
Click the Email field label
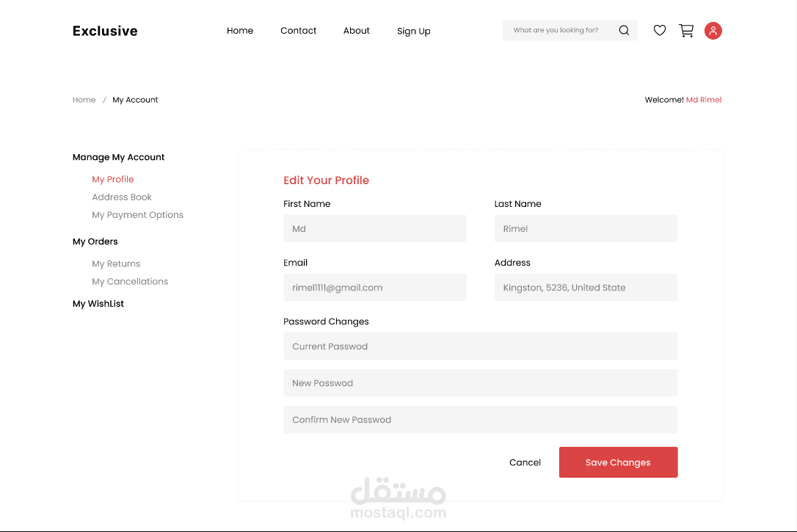295,263
